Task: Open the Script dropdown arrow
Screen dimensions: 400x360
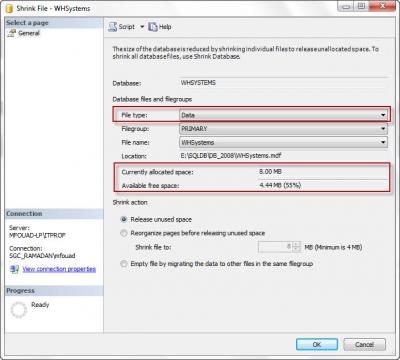Action: pyautogui.click(x=142, y=27)
